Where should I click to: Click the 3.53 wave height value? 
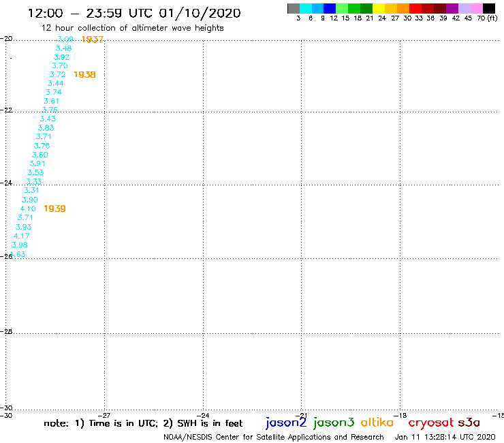click(35, 172)
